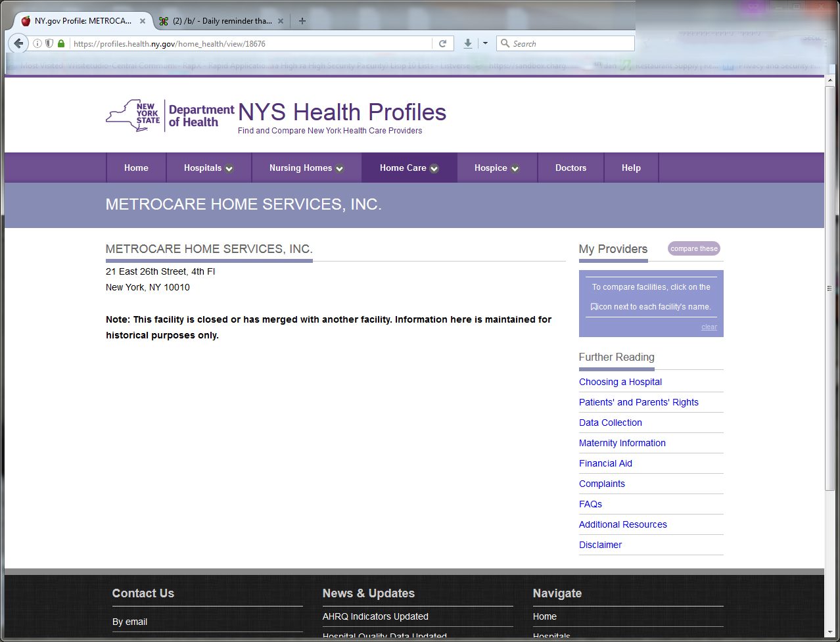This screenshot has width=840, height=642.
Task: Open the Home Care menu
Action: [x=409, y=168]
